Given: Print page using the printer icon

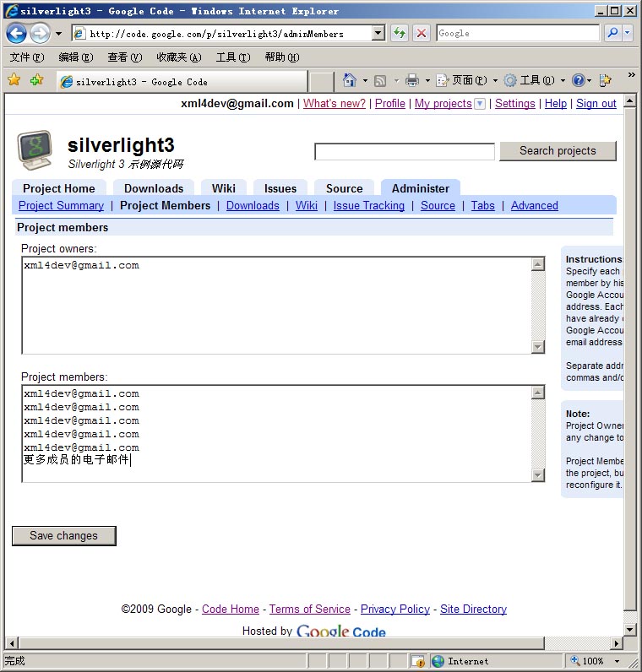Looking at the screenshot, I should point(412,80).
